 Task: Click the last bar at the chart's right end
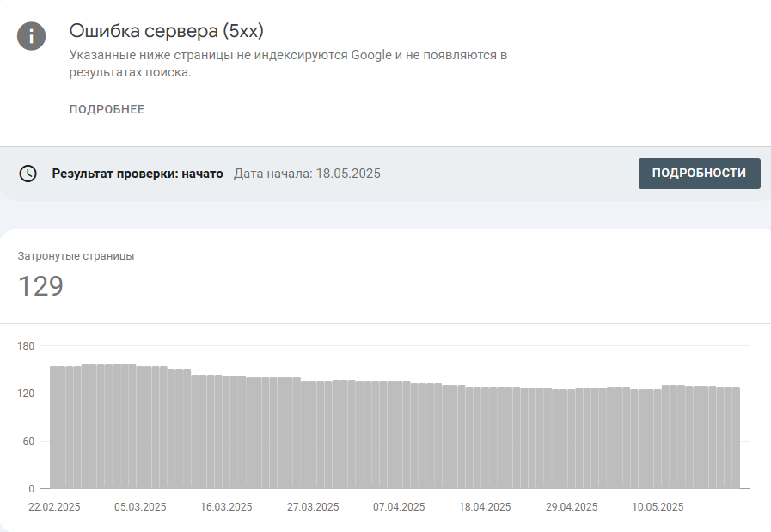pyautogui.click(x=736, y=437)
